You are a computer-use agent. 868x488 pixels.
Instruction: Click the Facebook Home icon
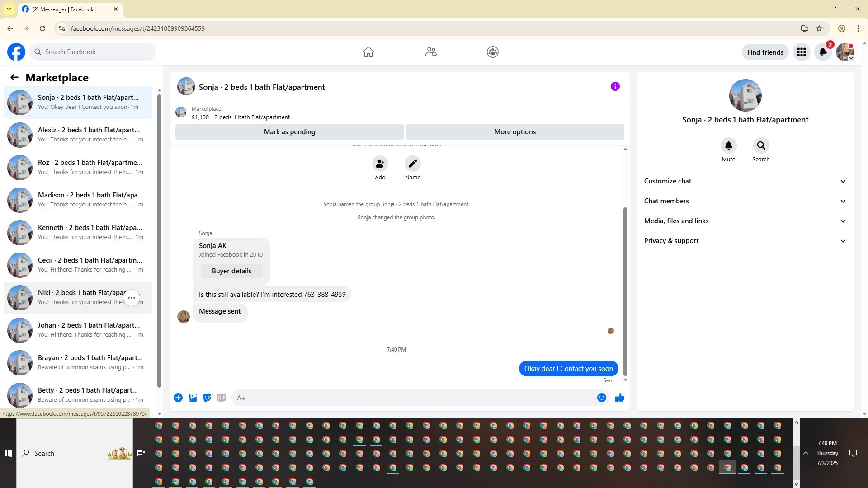368,52
